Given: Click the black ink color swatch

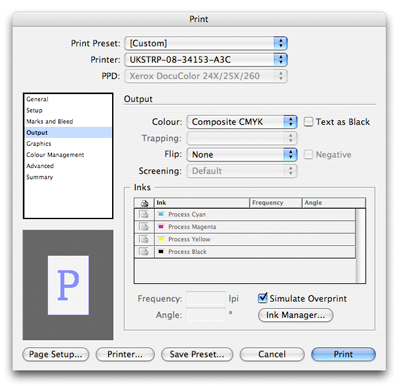Looking at the screenshot, I should [161, 251].
